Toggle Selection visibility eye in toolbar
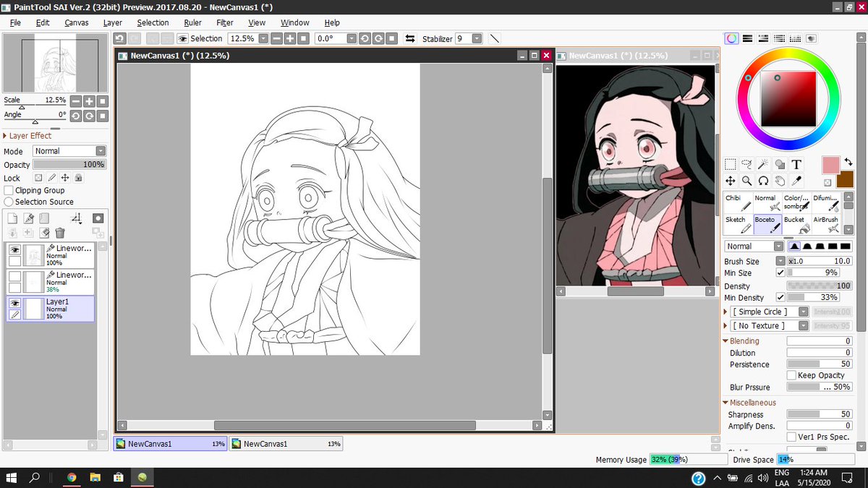868x488 pixels. [183, 38]
